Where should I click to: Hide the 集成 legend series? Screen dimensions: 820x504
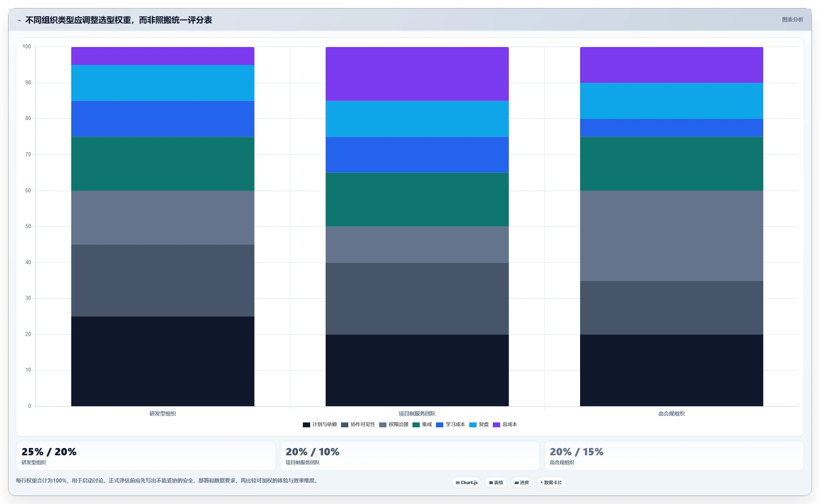coord(422,424)
